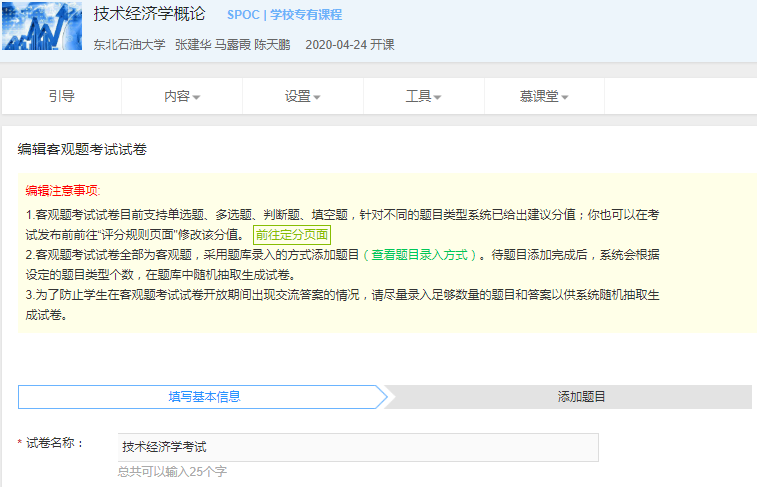Viewport: 757px width, 487px height.
Task: Click the 前往定分页面 button
Action: [291, 235]
